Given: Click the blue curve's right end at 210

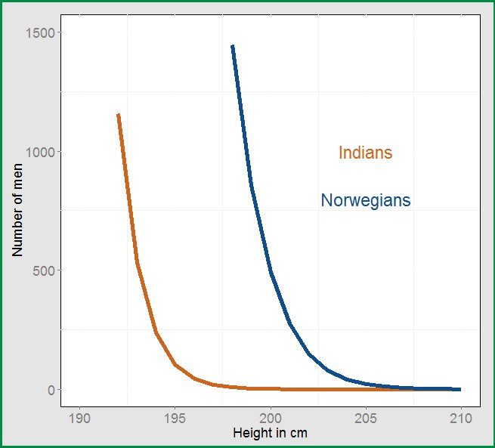Looking at the screenshot, I should tap(459, 389).
